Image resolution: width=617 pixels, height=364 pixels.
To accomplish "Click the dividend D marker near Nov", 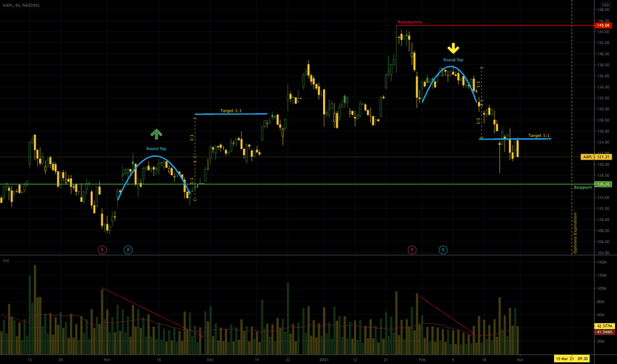I will coord(128,250).
